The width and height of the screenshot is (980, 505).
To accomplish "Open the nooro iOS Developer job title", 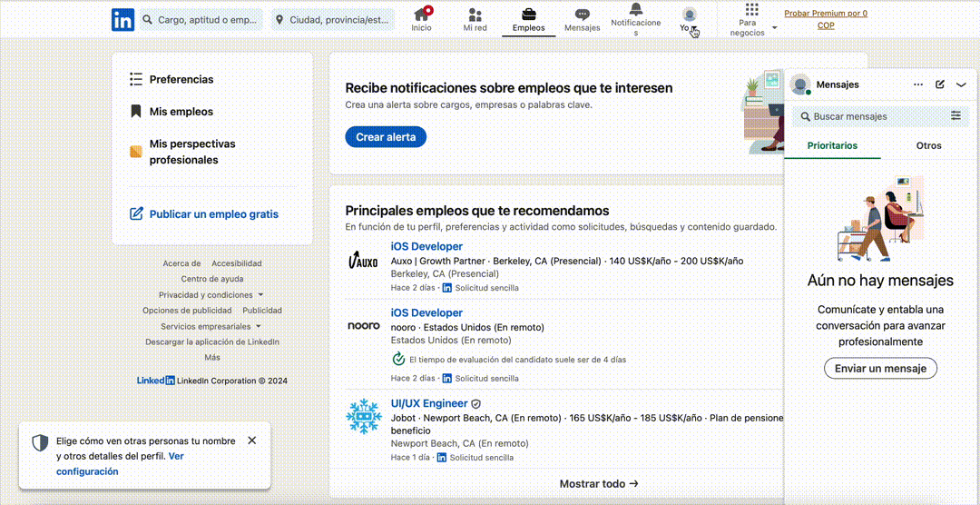I will [426, 312].
